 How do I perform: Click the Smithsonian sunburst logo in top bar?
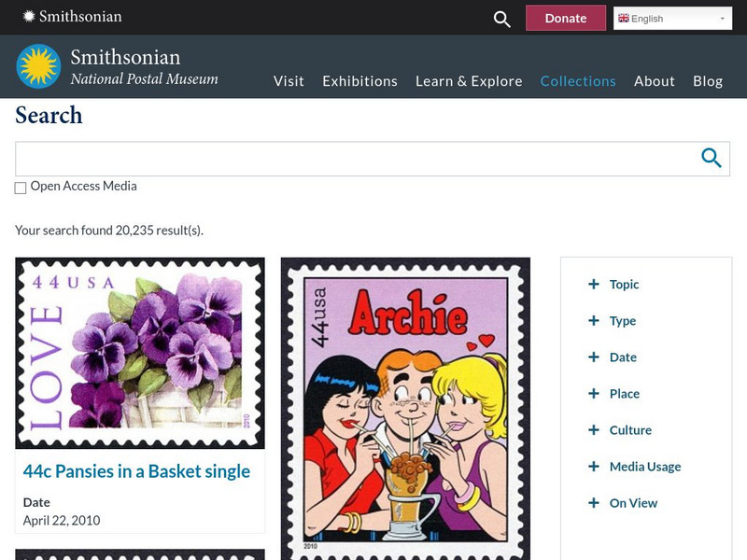[x=29, y=17]
